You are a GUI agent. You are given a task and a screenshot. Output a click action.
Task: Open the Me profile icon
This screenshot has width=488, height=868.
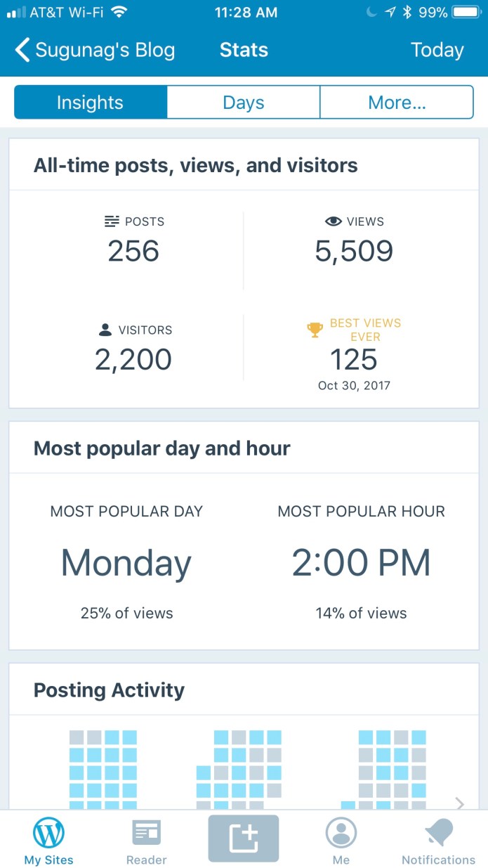(341, 833)
